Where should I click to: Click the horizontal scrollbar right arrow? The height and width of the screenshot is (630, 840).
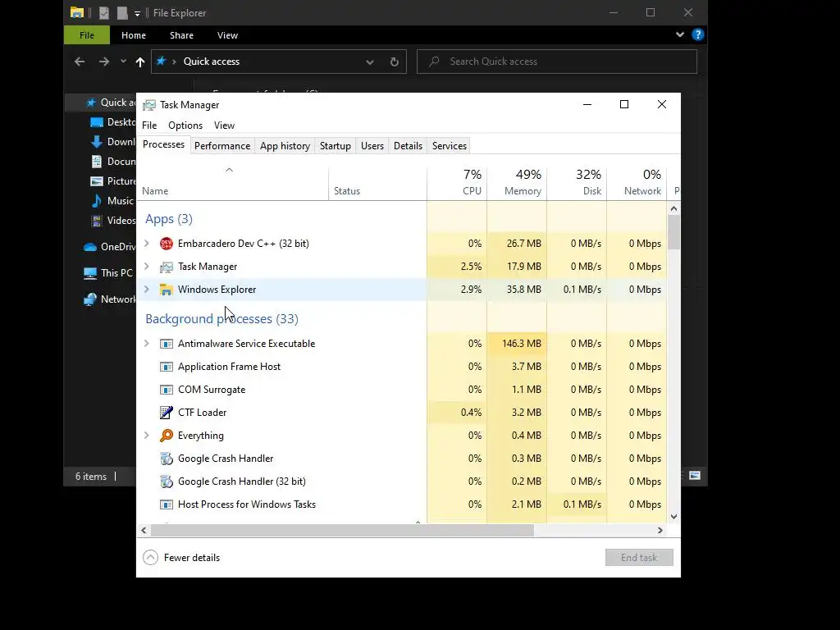(660, 531)
